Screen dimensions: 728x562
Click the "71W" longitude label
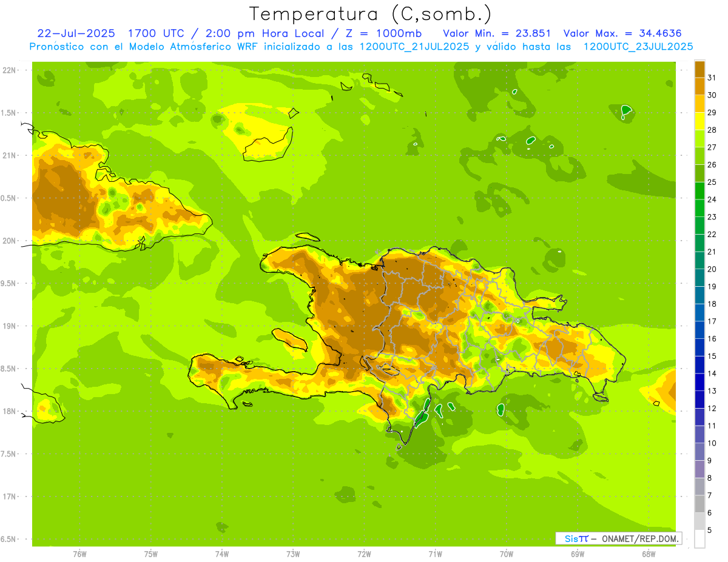pos(435,554)
